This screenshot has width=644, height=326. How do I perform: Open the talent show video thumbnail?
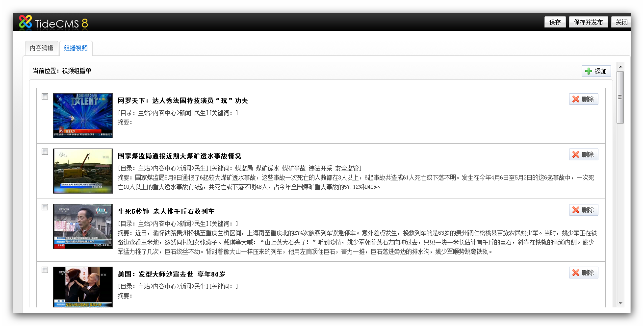click(82, 116)
